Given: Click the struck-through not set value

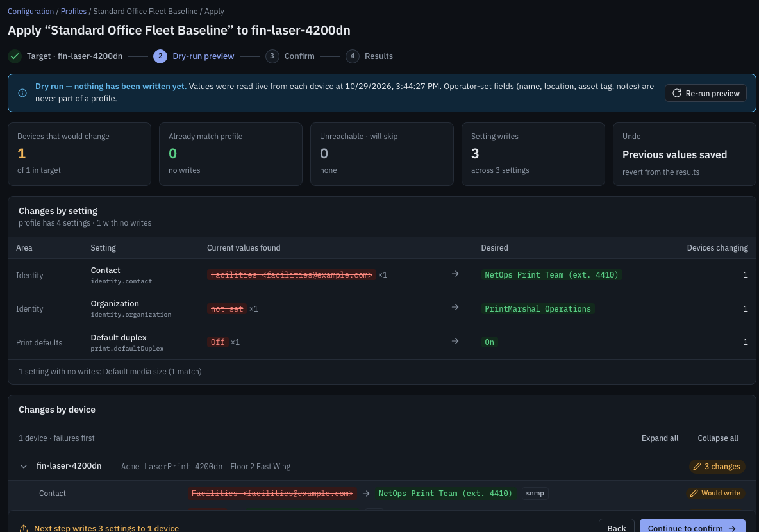Looking at the screenshot, I should 227,309.
